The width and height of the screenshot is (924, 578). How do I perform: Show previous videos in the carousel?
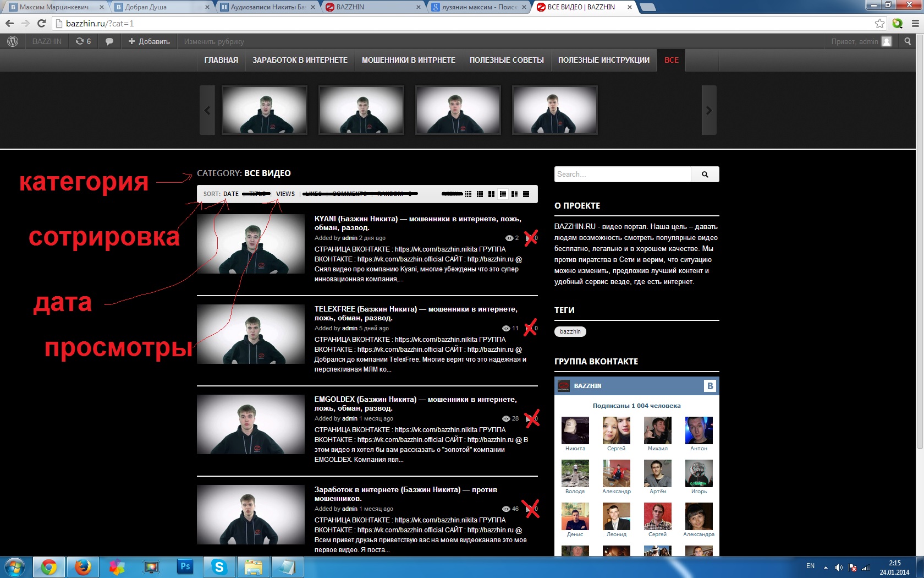pyautogui.click(x=207, y=110)
